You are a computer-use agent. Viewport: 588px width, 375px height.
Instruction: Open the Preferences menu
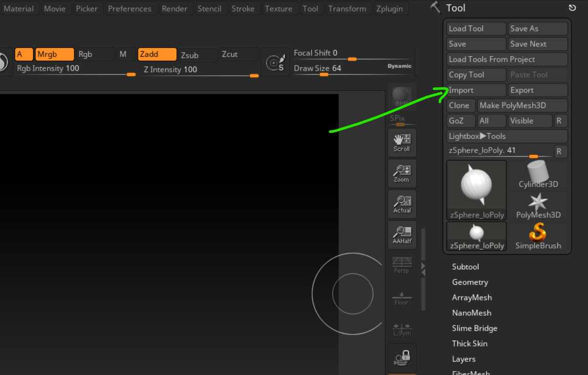129,9
